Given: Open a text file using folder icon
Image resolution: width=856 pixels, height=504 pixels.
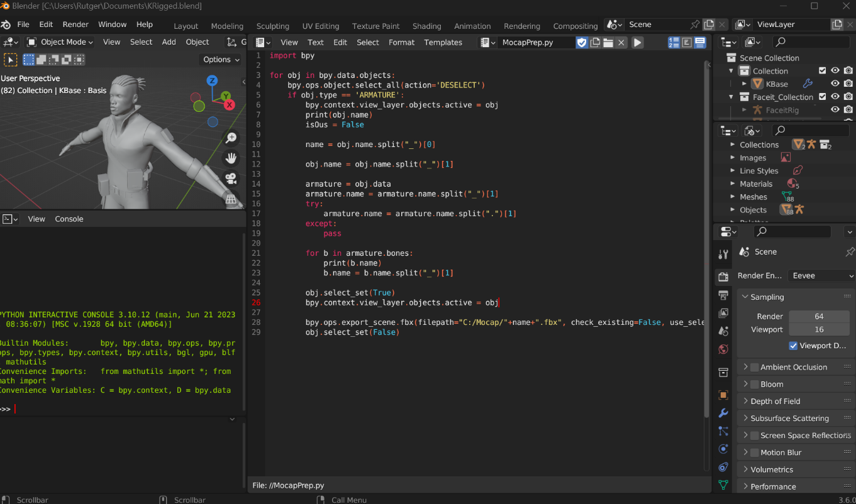Looking at the screenshot, I should 608,43.
